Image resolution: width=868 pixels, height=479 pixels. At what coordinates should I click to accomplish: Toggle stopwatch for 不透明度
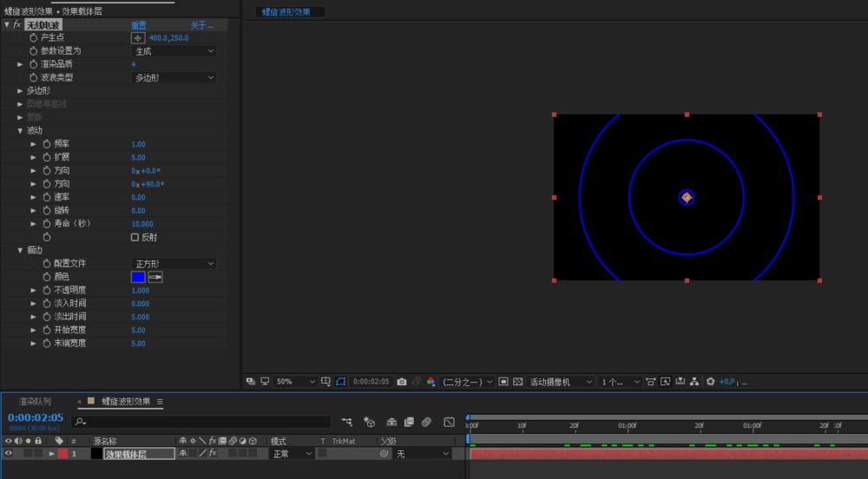pyautogui.click(x=47, y=290)
